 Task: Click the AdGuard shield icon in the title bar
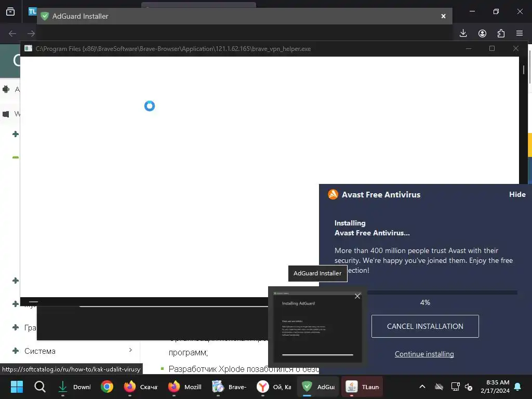45,16
